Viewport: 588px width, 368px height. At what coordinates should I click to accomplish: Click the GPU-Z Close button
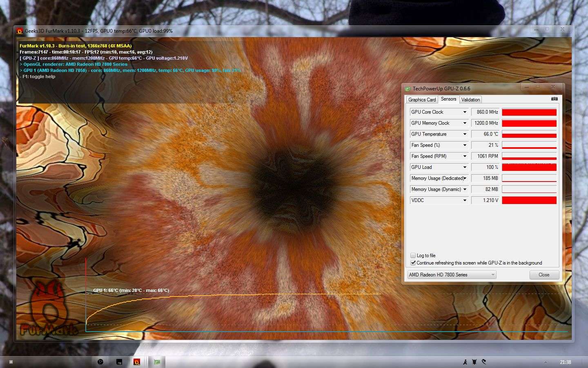coord(544,275)
